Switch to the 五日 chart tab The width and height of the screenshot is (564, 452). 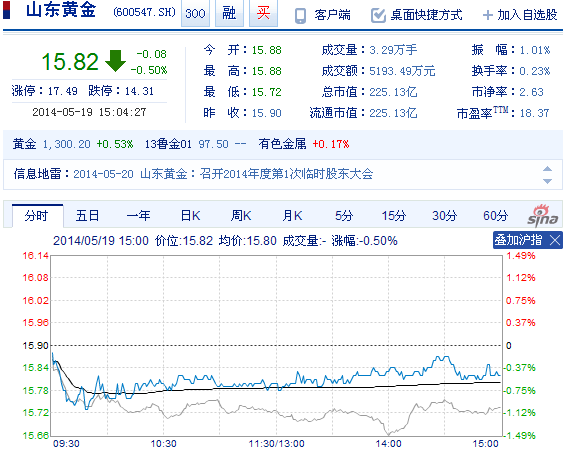(x=87, y=216)
